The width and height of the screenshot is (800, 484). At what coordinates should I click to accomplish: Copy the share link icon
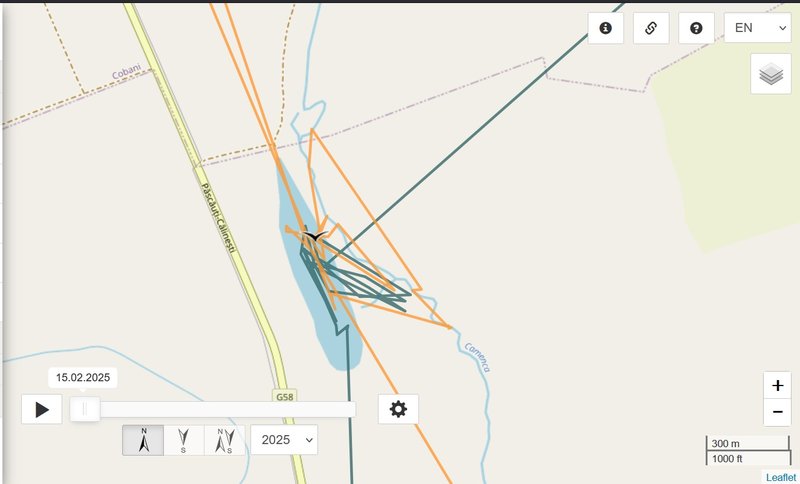(651, 28)
